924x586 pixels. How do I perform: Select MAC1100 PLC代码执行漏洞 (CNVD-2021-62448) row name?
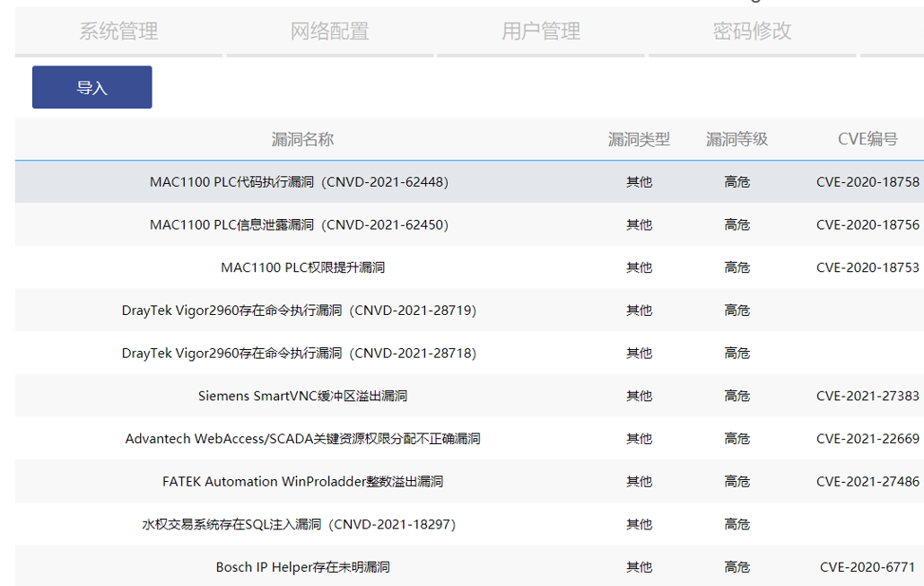click(x=300, y=182)
